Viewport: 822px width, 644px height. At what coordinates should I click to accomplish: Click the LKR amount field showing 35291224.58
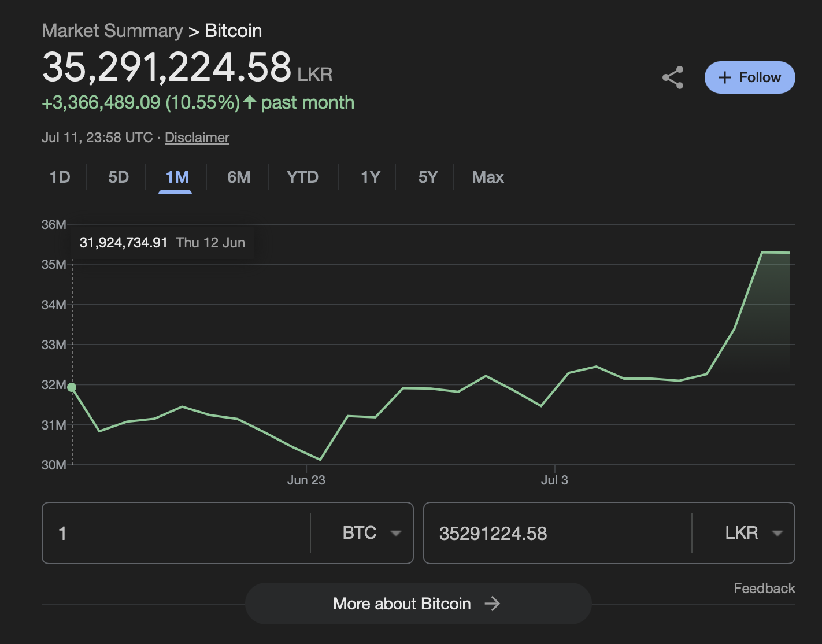point(558,533)
